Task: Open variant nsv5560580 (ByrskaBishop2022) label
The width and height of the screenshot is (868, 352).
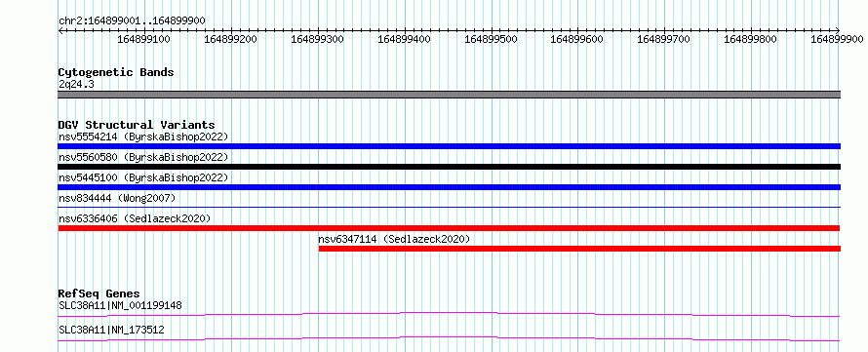Action: [143, 157]
